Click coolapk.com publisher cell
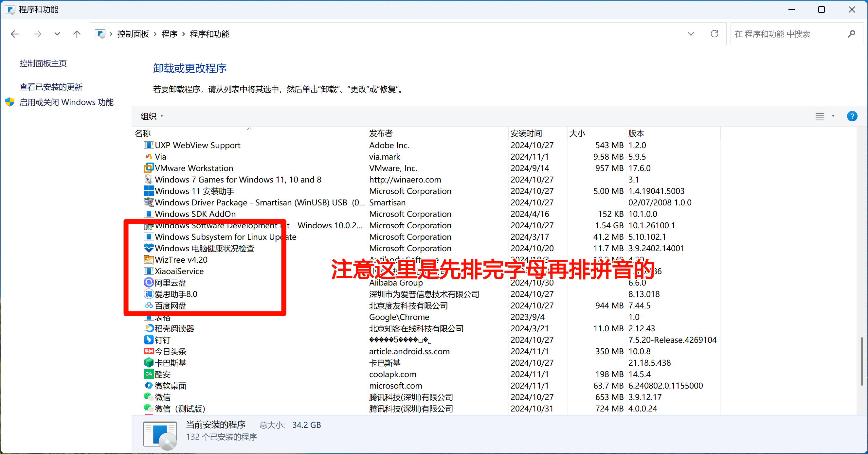Image resolution: width=868 pixels, height=454 pixels. tap(393, 374)
